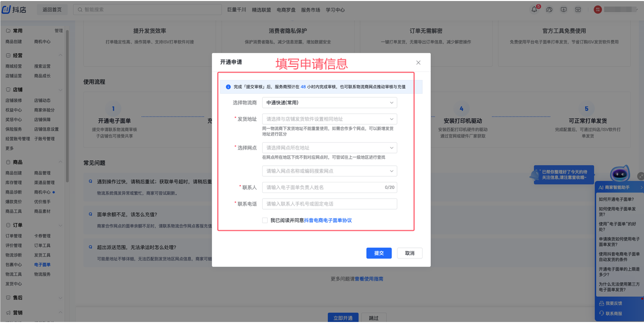Close the 开通申请 dialog with X
This screenshot has width=644, height=324.
point(418,62)
